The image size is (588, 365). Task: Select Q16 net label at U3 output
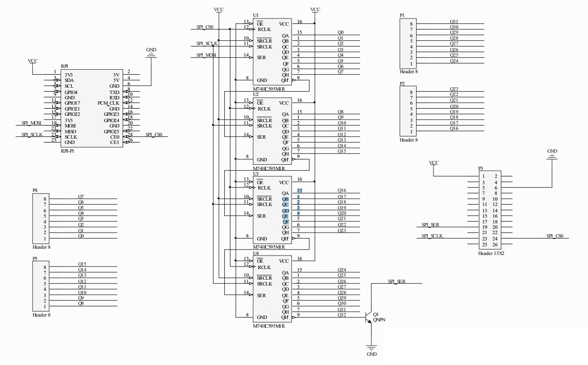tap(342, 190)
